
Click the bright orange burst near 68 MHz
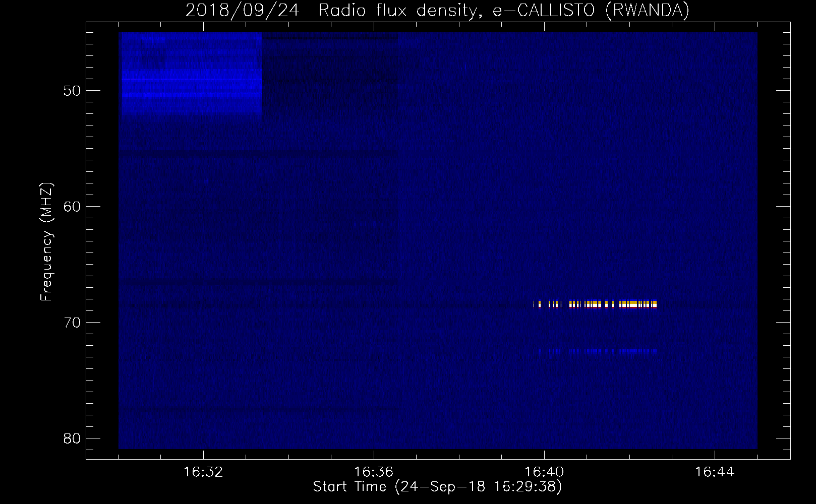595,304
